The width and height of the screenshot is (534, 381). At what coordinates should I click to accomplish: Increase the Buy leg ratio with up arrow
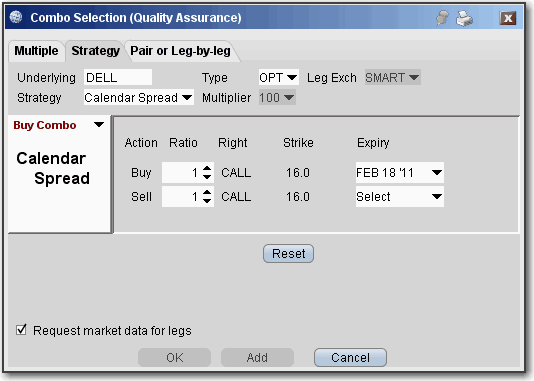(x=207, y=168)
